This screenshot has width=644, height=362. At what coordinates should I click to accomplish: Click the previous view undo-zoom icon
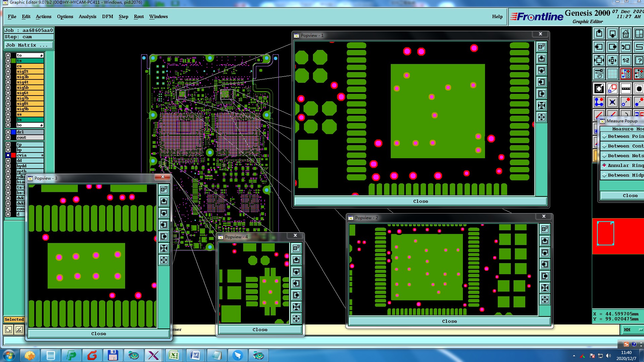[626, 47]
